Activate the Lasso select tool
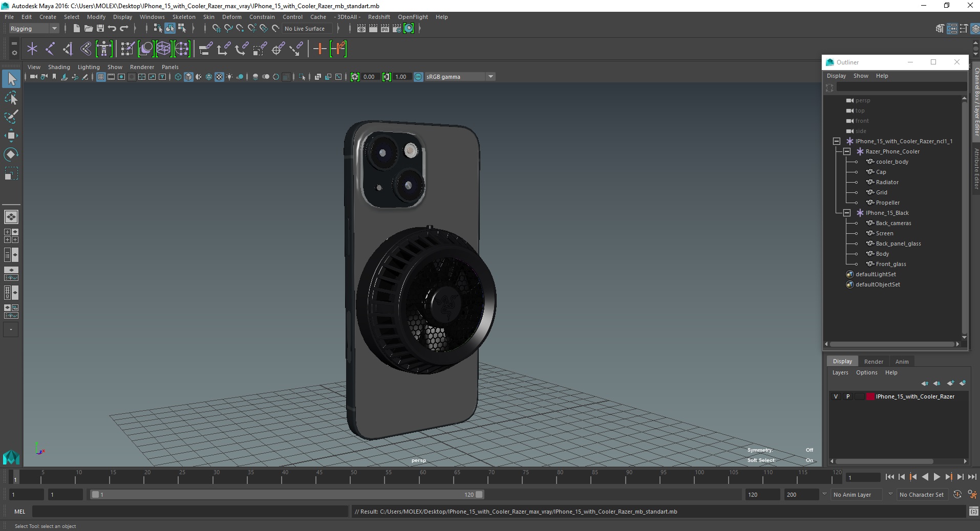 [11, 98]
